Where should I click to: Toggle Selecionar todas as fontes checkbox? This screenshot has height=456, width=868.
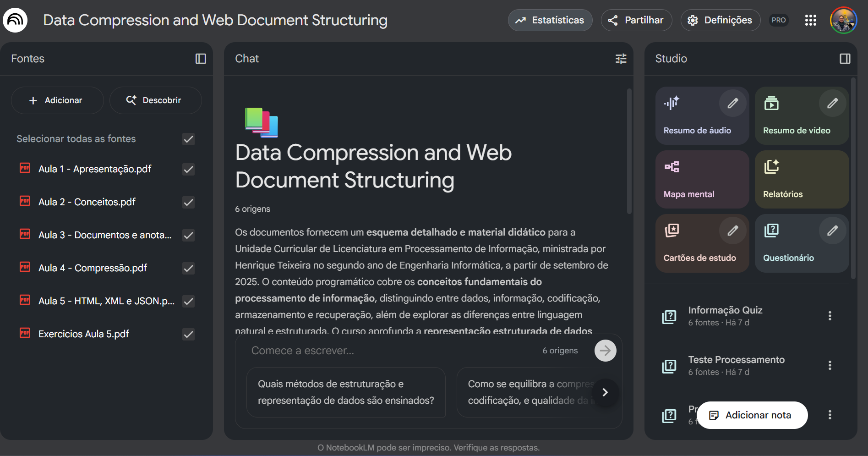click(188, 139)
